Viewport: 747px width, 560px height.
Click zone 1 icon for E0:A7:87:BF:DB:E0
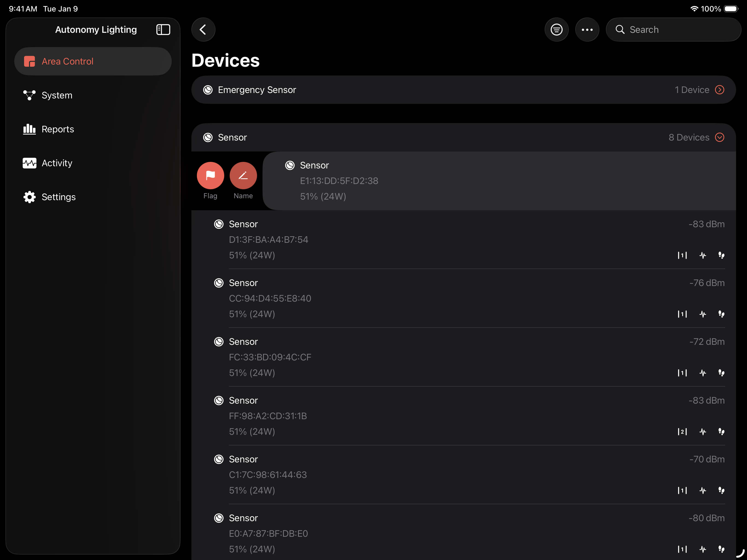682,549
